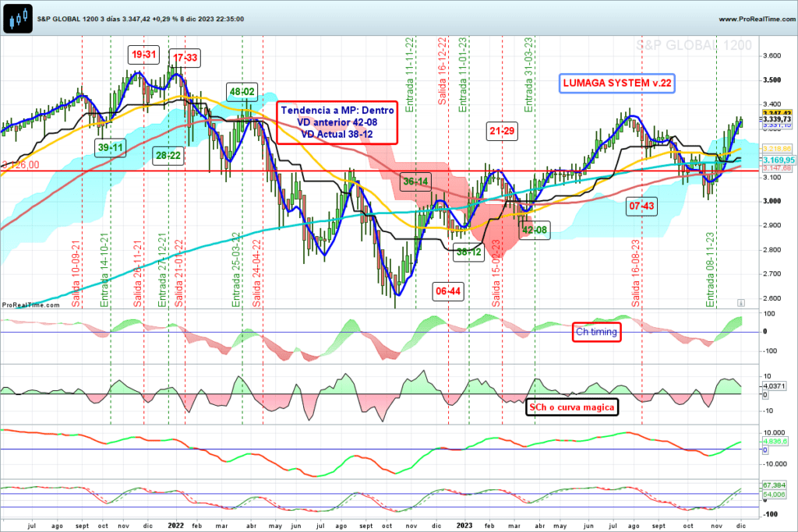
Task: Click the 'Entrada 14-10-21' vertical label
Action: [105, 270]
